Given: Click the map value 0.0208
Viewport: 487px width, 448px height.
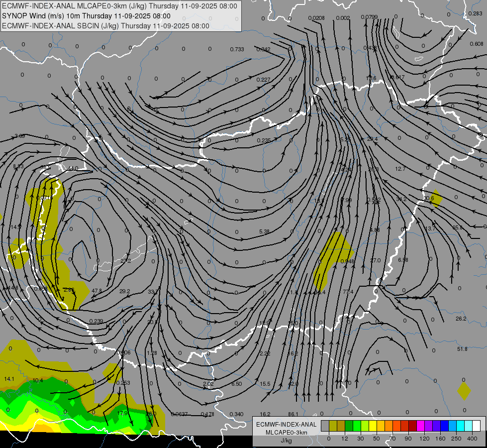Looking at the screenshot, I should click(316, 18).
